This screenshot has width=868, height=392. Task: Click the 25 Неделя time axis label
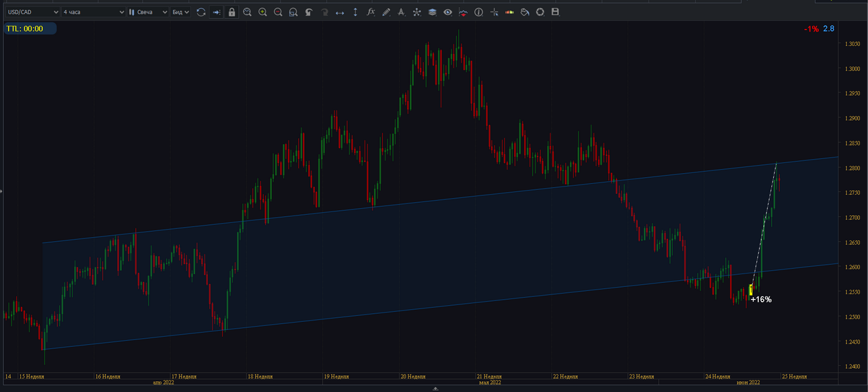pyautogui.click(x=794, y=377)
